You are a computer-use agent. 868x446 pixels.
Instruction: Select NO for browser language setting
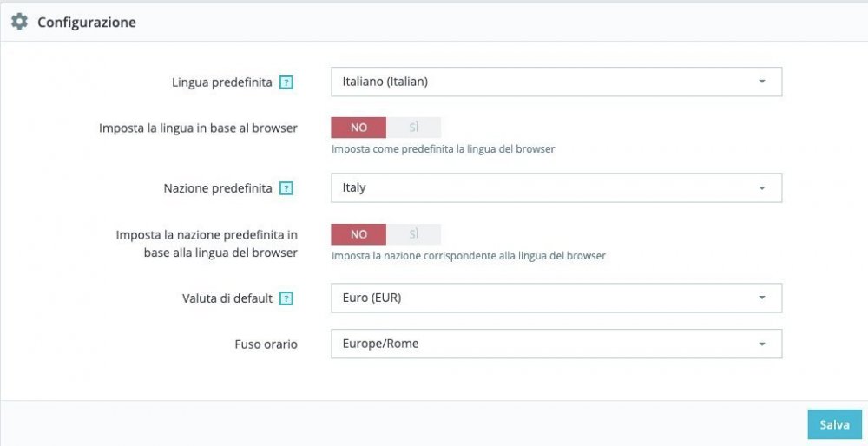(x=358, y=128)
